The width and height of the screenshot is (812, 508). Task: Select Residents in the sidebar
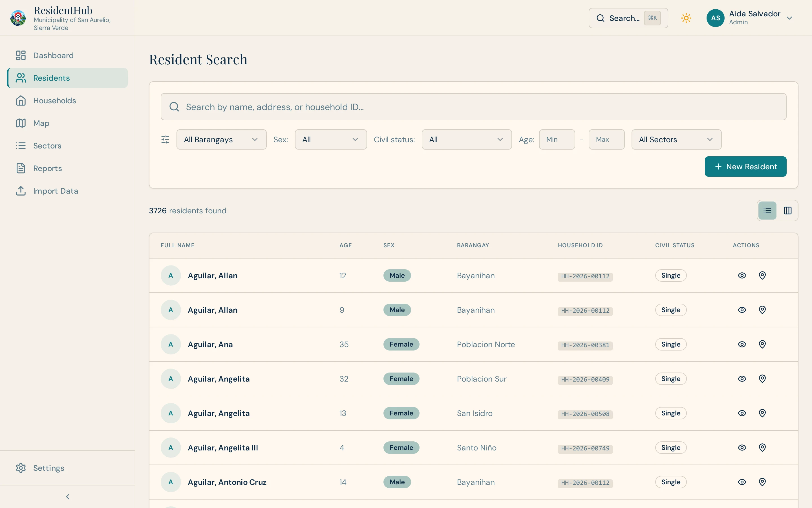(67, 78)
